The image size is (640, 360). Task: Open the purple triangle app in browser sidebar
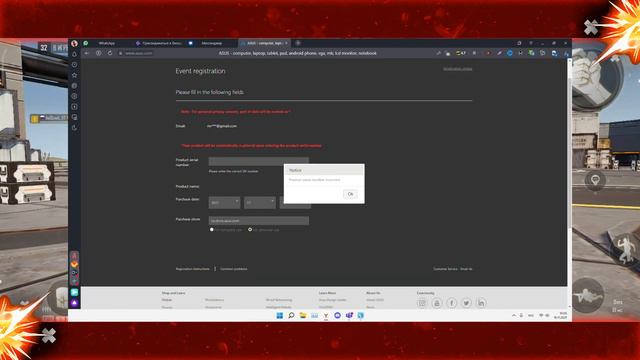click(74, 303)
